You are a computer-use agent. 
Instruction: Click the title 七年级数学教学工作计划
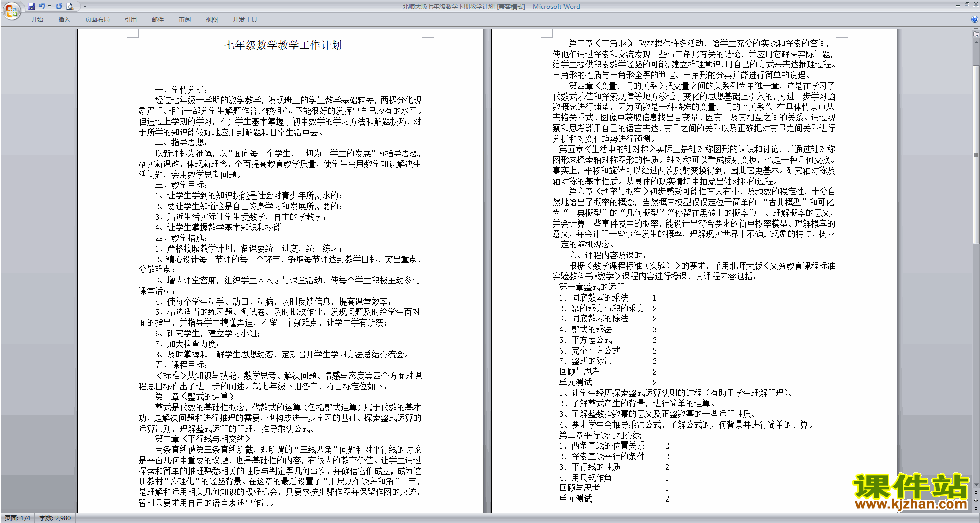coord(283,45)
